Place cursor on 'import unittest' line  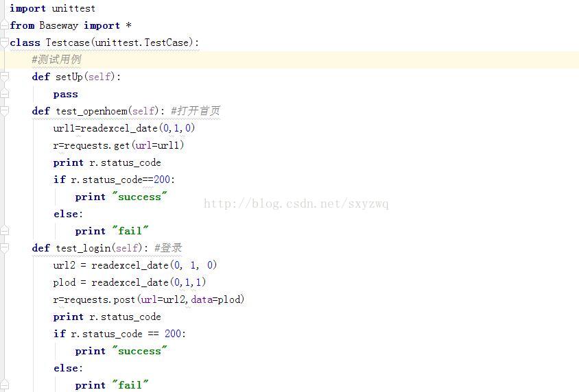tap(52, 8)
